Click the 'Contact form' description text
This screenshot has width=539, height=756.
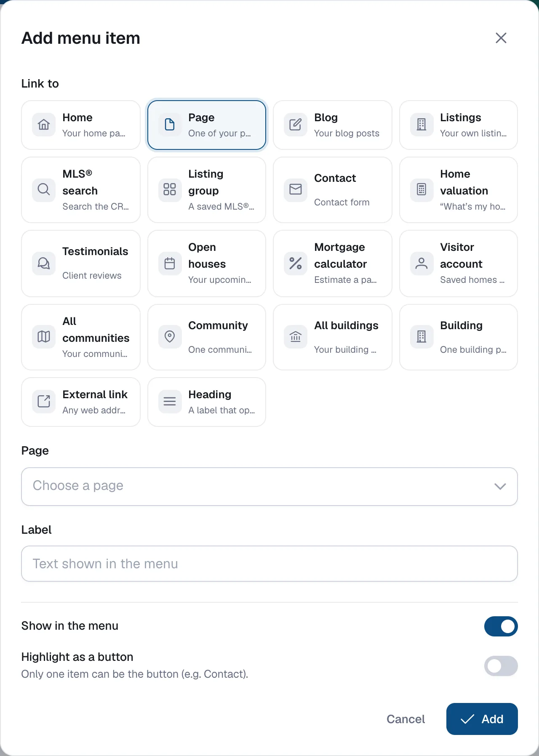[x=342, y=202]
